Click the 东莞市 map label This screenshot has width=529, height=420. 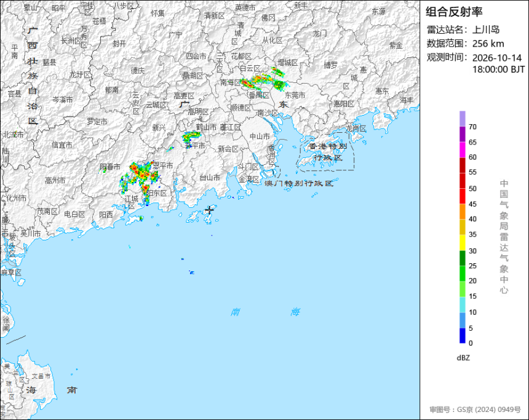tap(295, 95)
